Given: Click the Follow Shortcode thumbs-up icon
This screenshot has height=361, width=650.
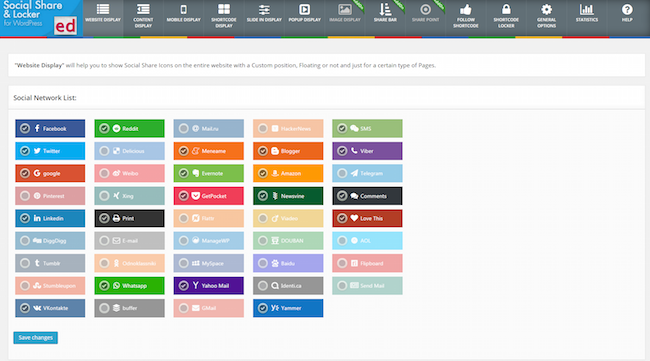Looking at the screenshot, I should [466, 9].
